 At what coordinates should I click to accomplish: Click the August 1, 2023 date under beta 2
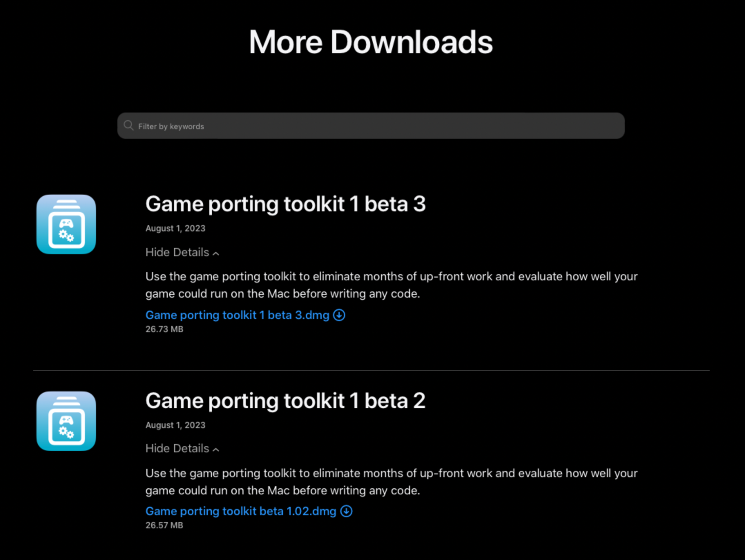coord(175,425)
